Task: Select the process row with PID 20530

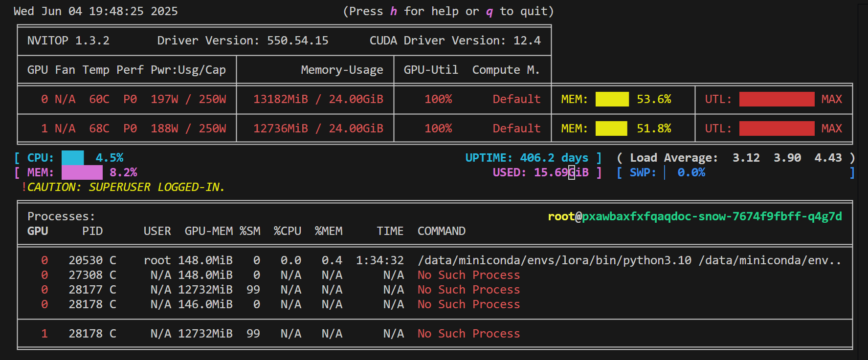Action: pos(434,260)
